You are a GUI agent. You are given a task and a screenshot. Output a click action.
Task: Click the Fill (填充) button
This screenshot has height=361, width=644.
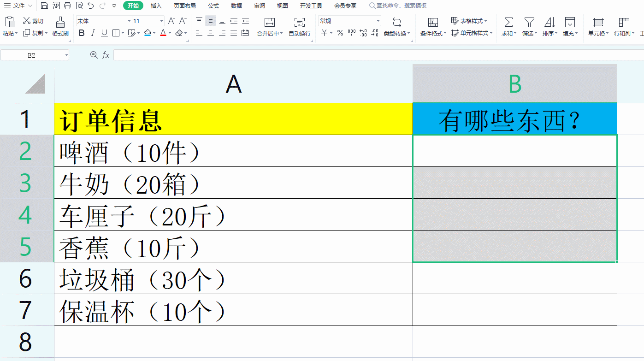(x=570, y=27)
